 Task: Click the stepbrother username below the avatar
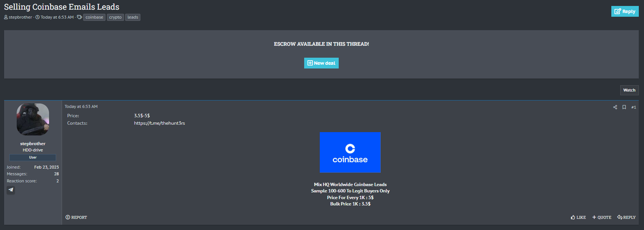coord(33,144)
